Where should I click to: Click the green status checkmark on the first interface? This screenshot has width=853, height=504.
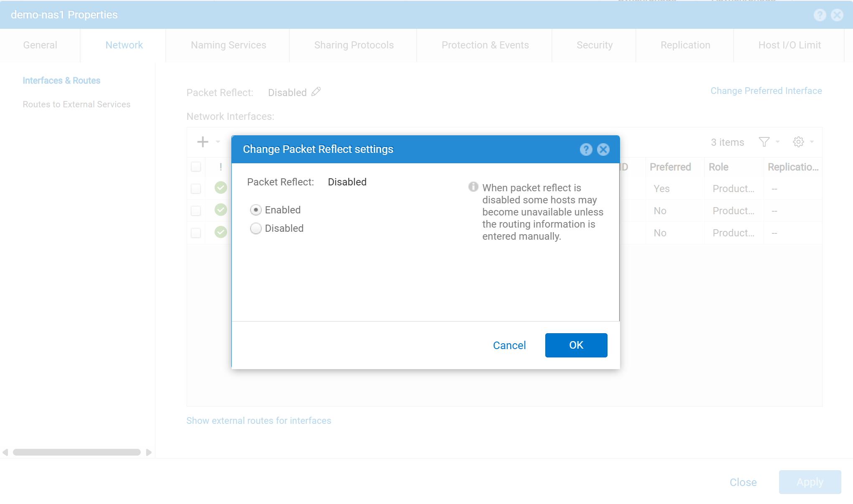coord(220,188)
